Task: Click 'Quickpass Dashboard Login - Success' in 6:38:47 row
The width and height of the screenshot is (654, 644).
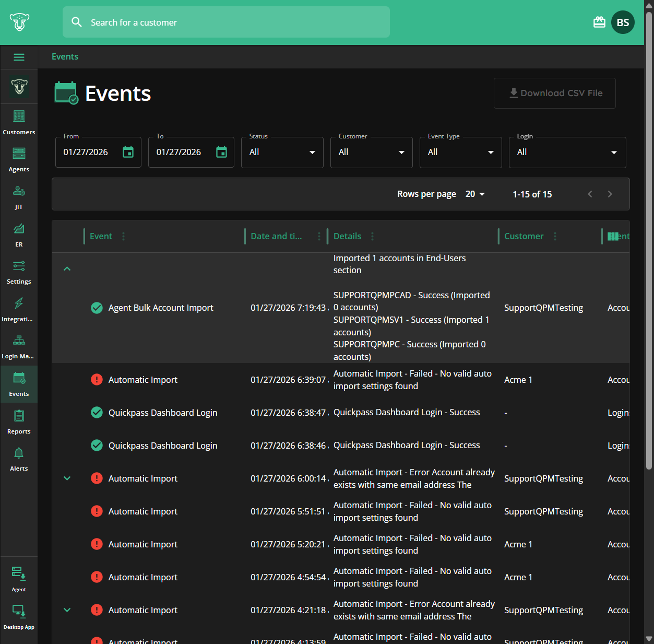Action: (x=407, y=412)
